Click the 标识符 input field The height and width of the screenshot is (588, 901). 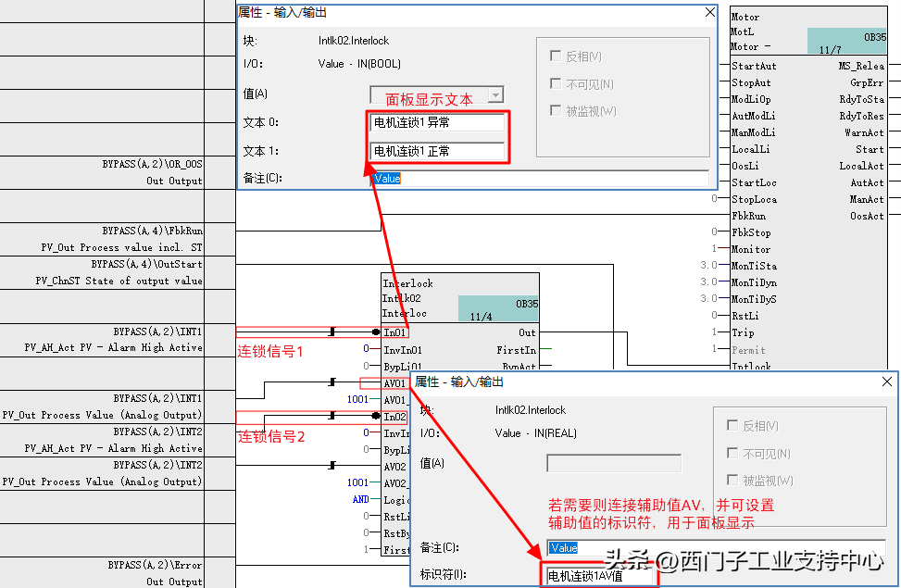pyautogui.click(x=599, y=576)
